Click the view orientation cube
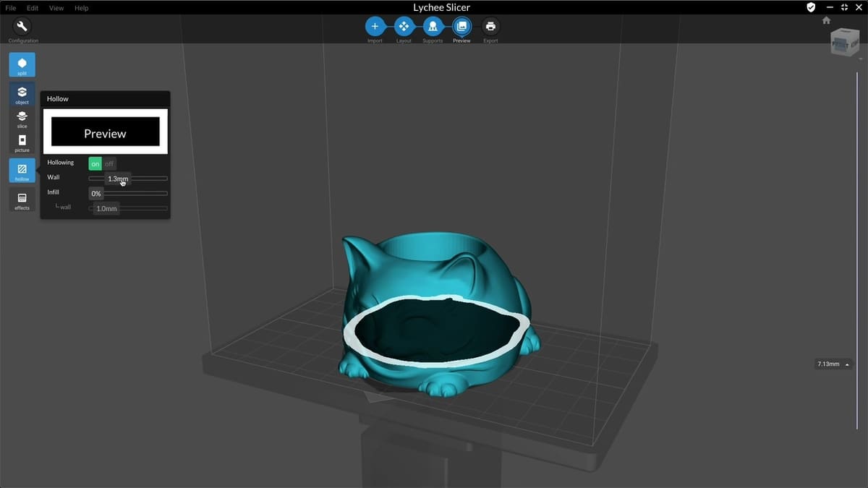The image size is (868, 488). coord(844,42)
